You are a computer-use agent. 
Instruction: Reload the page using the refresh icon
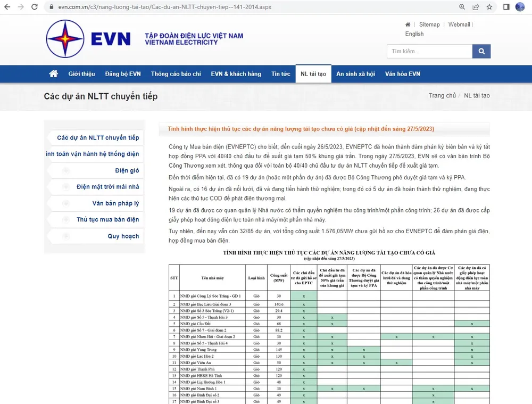[x=35, y=7]
